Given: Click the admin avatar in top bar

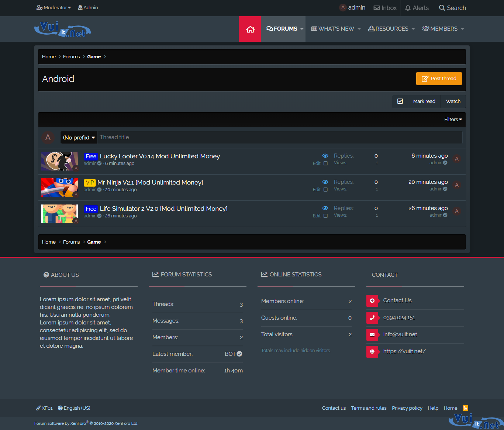Looking at the screenshot, I should (x=343, y=7).
